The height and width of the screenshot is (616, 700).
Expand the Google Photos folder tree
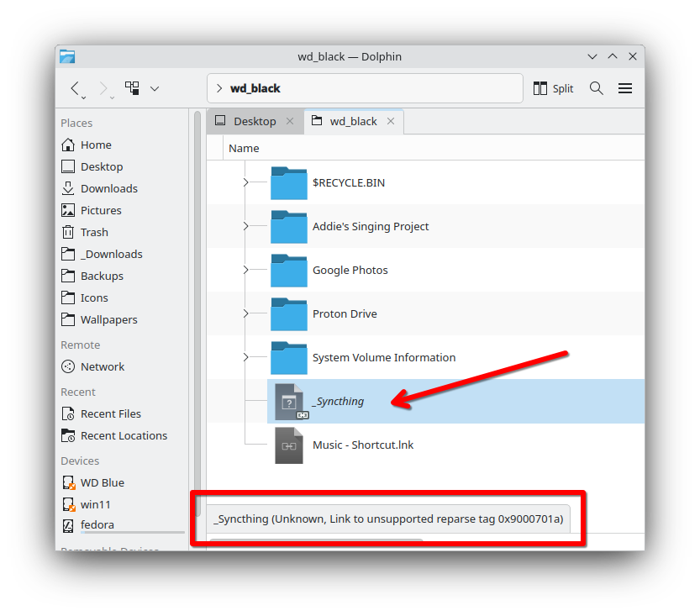(245, 270)
